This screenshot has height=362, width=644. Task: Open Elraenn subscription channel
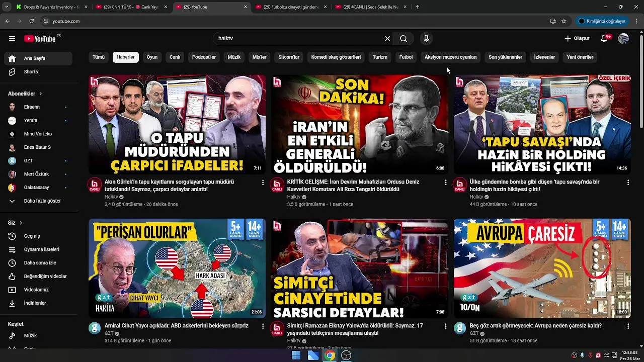pyautogui.click(x=38, y=107)
